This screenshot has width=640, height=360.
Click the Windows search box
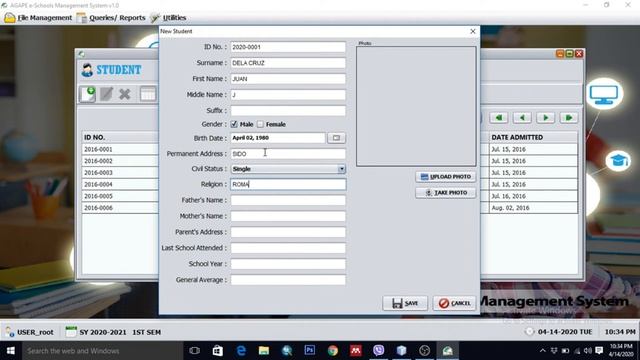coord(102,351)
